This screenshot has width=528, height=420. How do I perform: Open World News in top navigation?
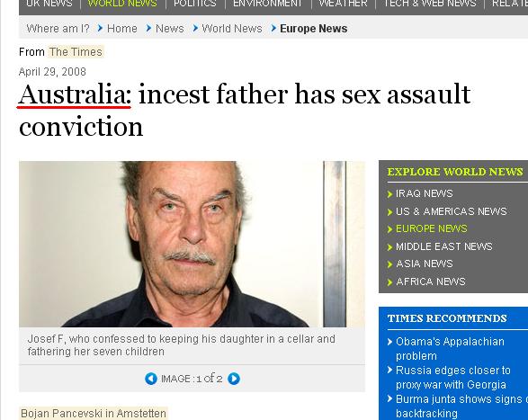point(122,4)
